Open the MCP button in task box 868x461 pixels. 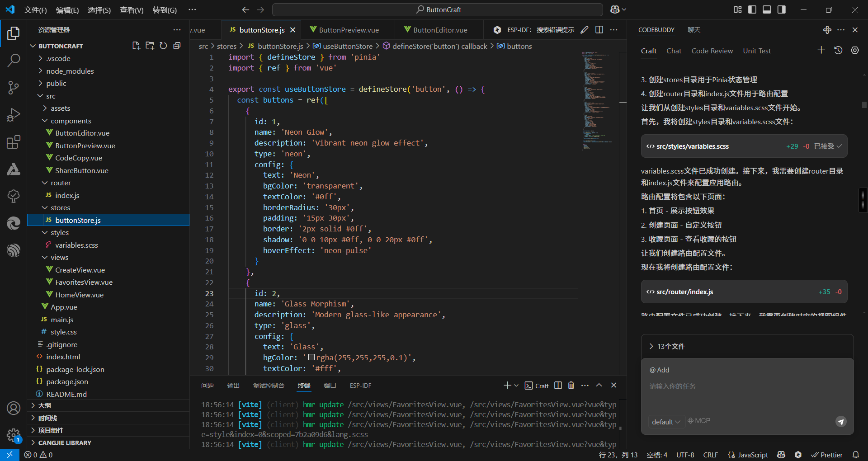[x=699, y=421]
